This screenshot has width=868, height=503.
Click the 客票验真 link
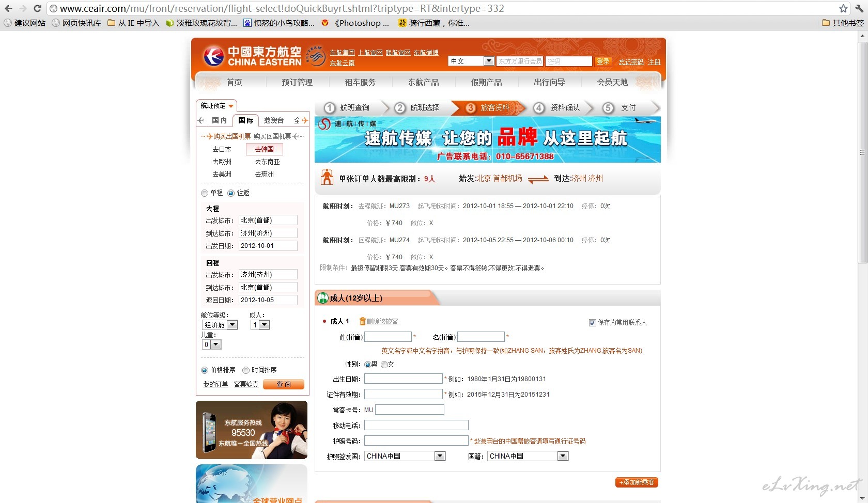(x=246, y=384)
